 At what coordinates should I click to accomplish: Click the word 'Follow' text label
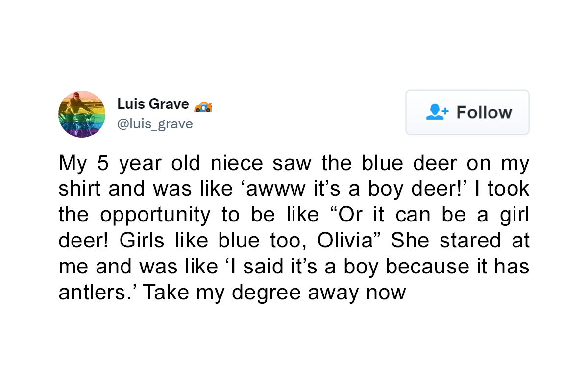point(484,112)
